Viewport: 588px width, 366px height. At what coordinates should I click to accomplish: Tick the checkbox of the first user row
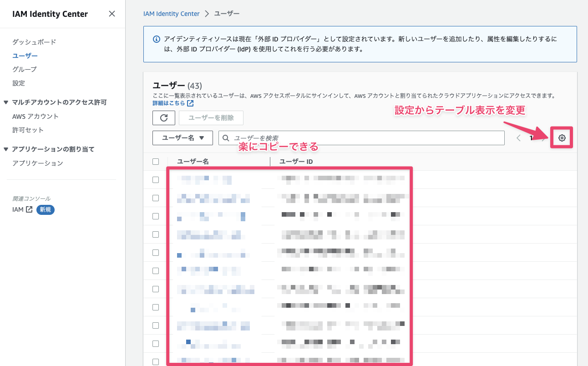click(x=156, y=180)
